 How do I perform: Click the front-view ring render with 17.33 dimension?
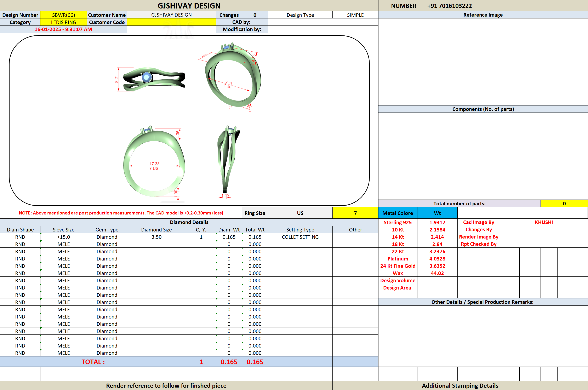154,162
